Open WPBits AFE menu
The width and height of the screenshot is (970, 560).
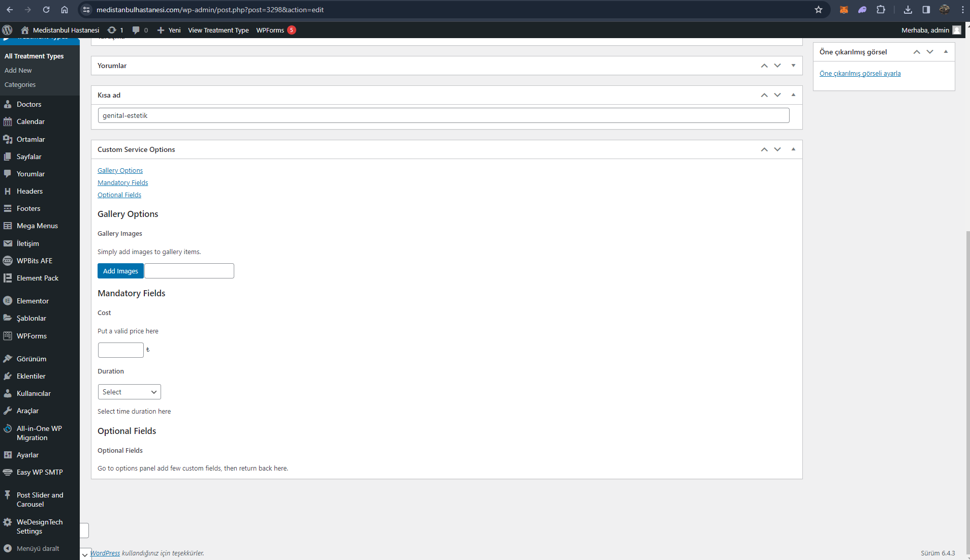tap(35, 261)
